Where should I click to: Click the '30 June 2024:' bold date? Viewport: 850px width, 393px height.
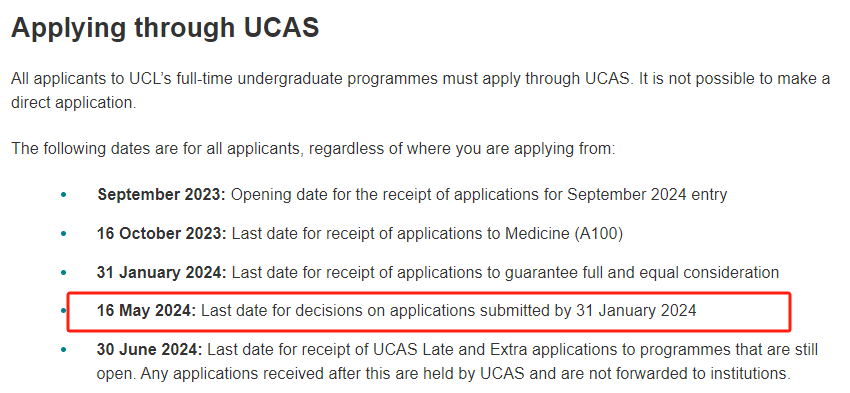[x=150, y=350]
